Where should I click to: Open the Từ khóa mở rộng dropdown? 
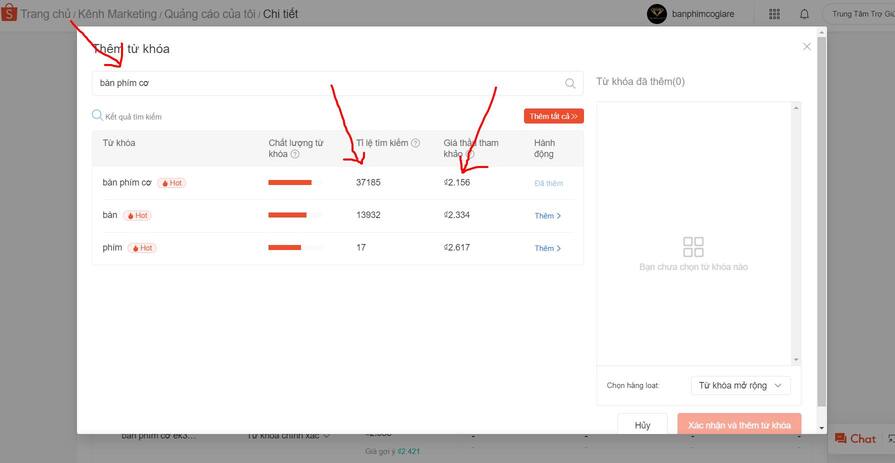740,385
